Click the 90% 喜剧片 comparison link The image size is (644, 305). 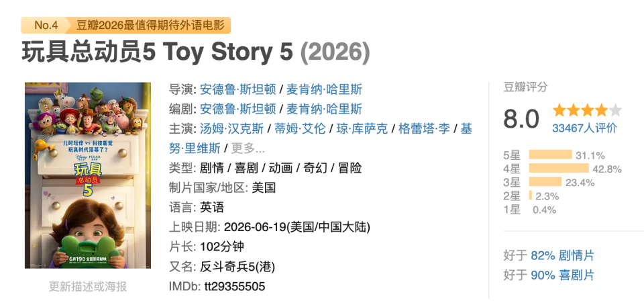point(562,275)
